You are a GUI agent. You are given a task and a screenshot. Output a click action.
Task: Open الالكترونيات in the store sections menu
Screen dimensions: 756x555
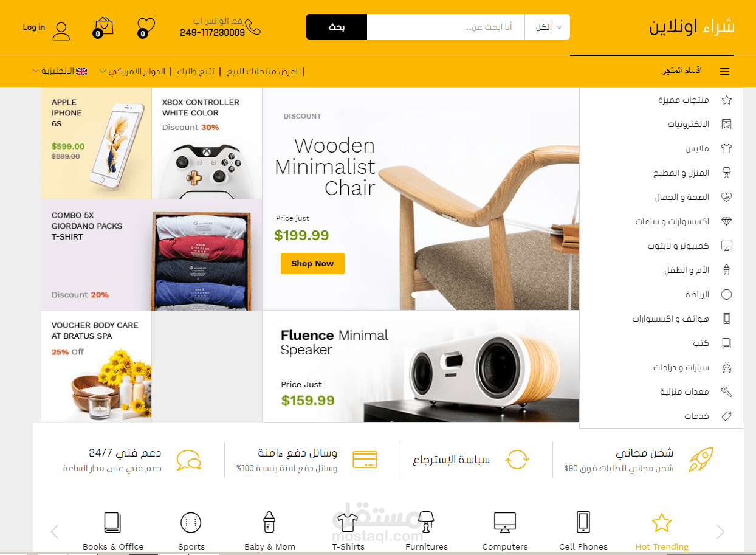[x=688, y=124]
